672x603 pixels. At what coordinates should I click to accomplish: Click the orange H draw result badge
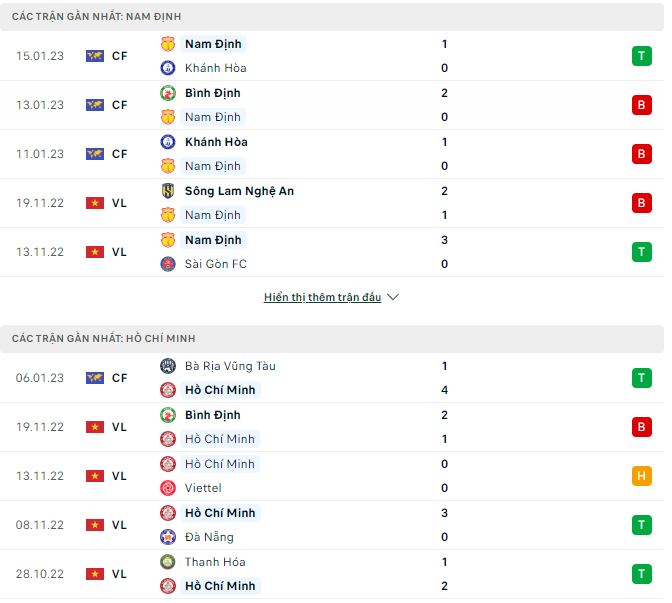pos(640,476)
